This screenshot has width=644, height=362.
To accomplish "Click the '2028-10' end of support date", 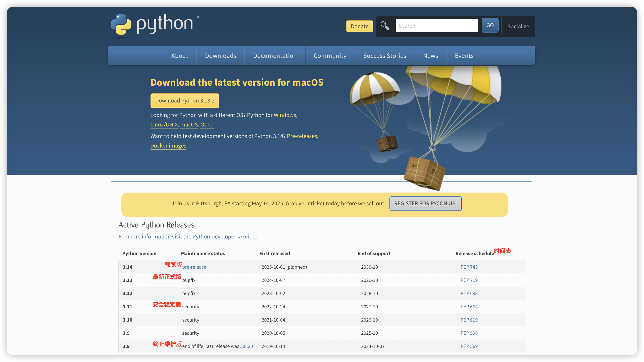I will 369,293.
